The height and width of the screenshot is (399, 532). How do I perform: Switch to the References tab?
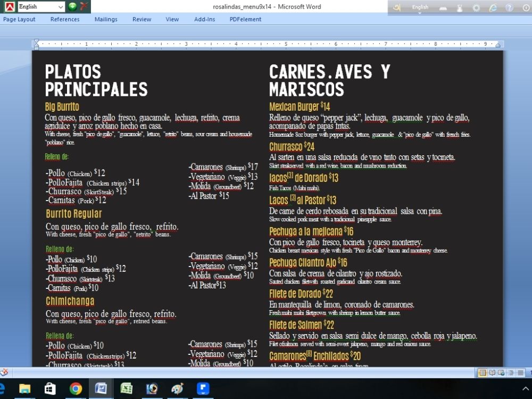[65, 19]
